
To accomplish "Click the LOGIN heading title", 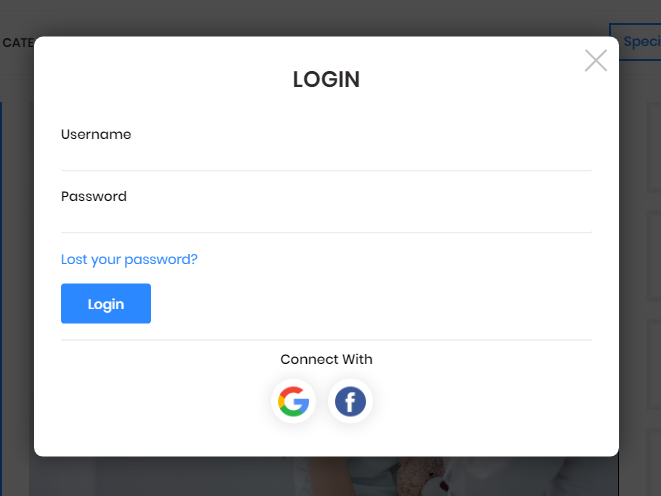I will point(326,79).
